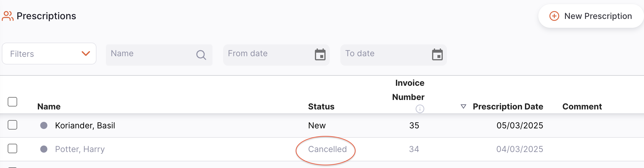Viewport: 644px width, 168px height.
Task: Toggle the select-all header checkbox
Action: 12,102
